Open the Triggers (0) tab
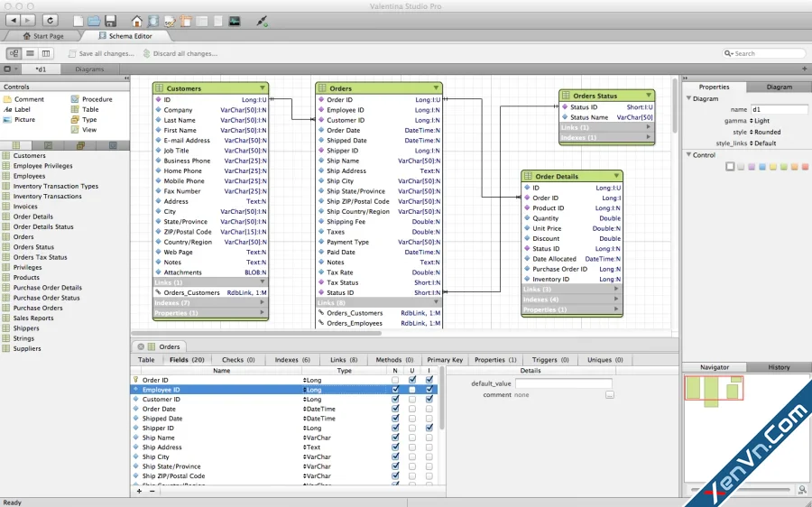Screen dimensions: 812x507 click(550, 359)
